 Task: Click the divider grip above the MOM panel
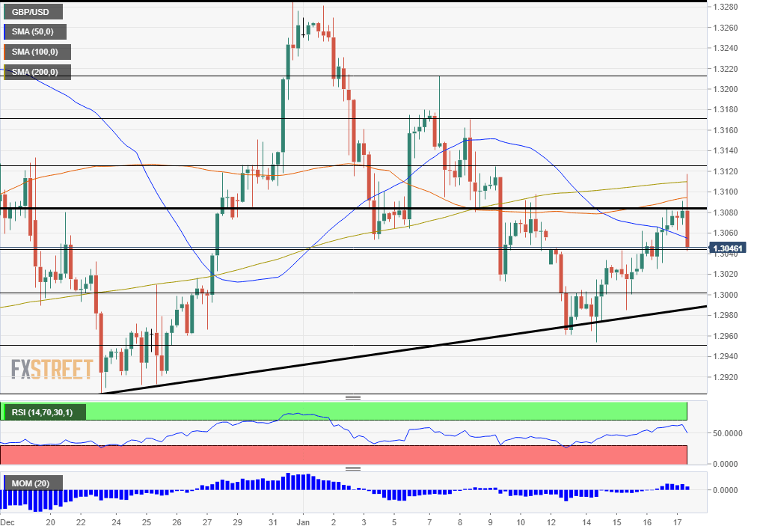[353, 467]
